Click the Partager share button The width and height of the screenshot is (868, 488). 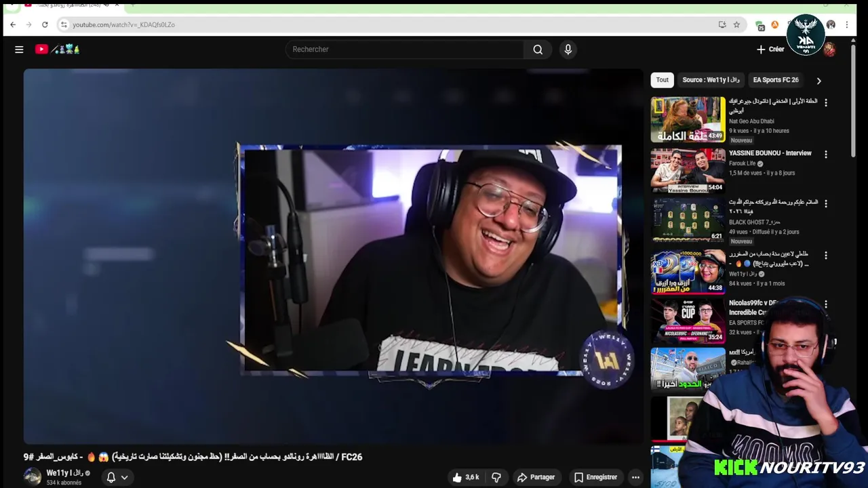coord(536,477)
